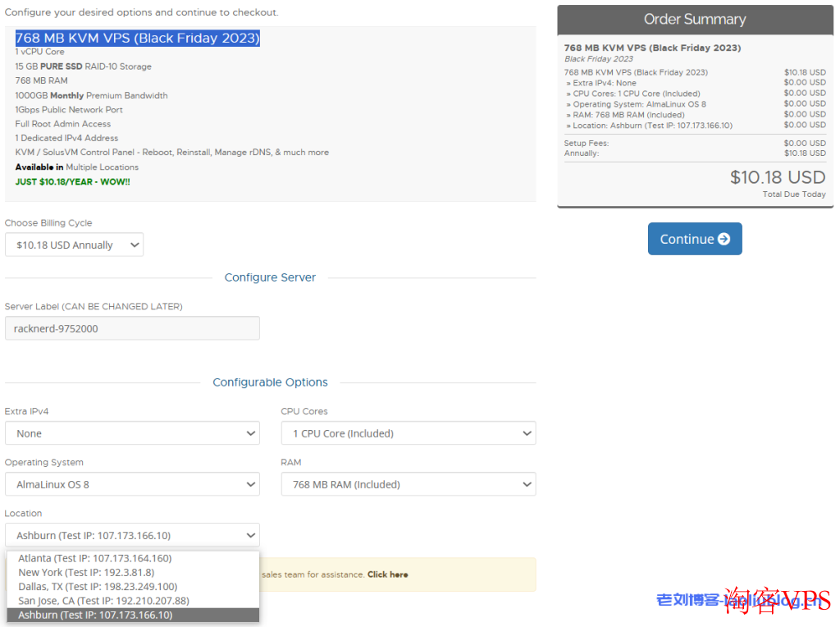
Task: Click 'Setup Fees:' line in Order Summary
Action: [x=587, y=143]
